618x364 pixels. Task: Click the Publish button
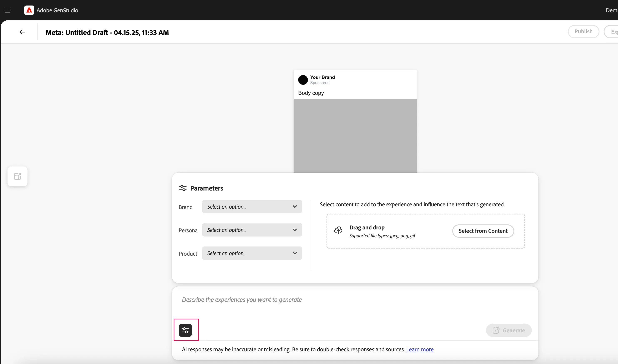coord(583,31)
